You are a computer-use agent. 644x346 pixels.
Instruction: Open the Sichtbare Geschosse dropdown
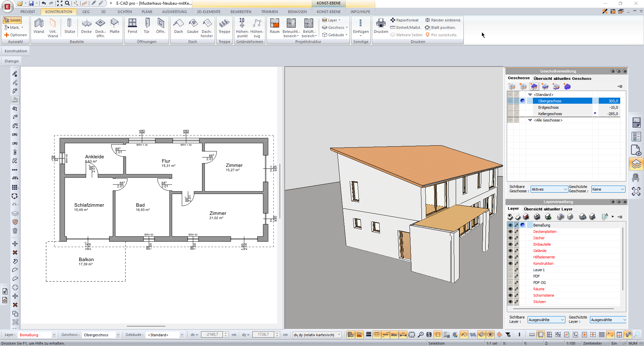click(549, 189)
